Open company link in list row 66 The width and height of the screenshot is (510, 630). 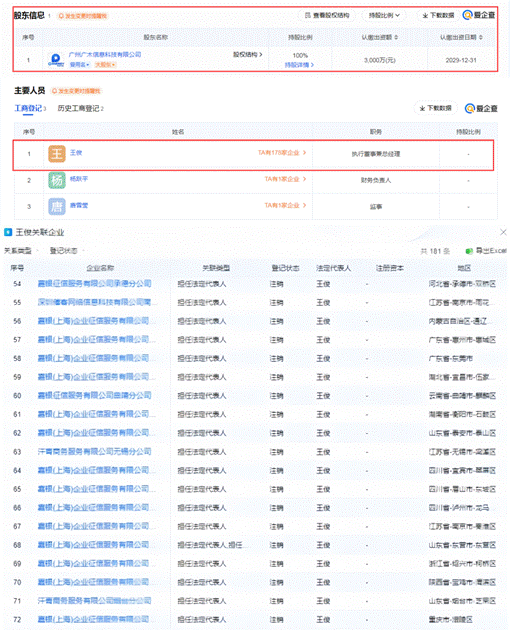(96, 508)
